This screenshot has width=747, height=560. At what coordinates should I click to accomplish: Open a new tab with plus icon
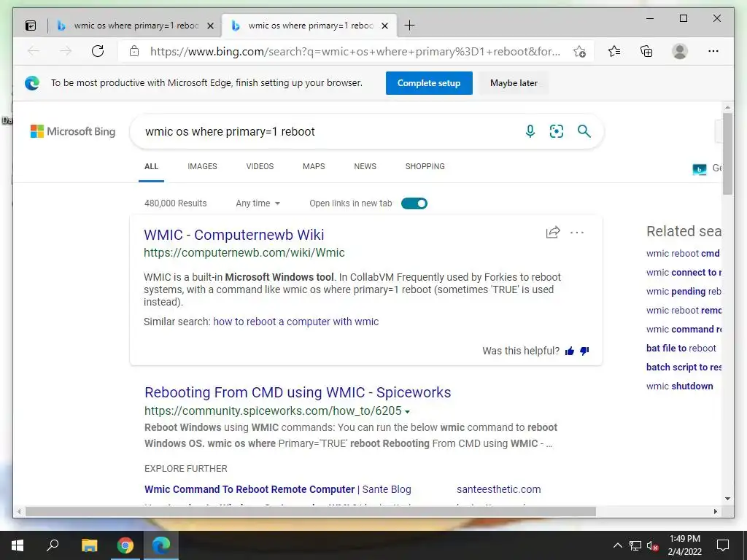[409, 26]
